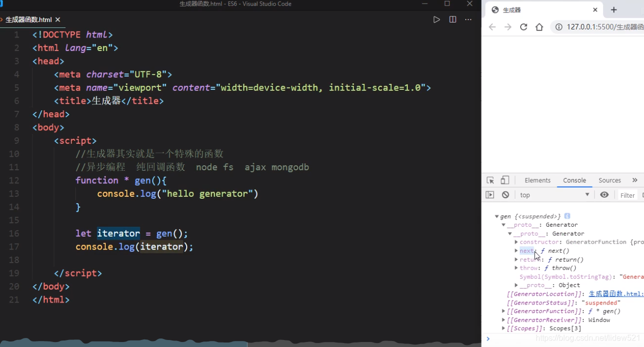Image resolution: width=644 pixels, height=347 pixels.
Task: Open the browser home page
Action: tap(539, 27)
